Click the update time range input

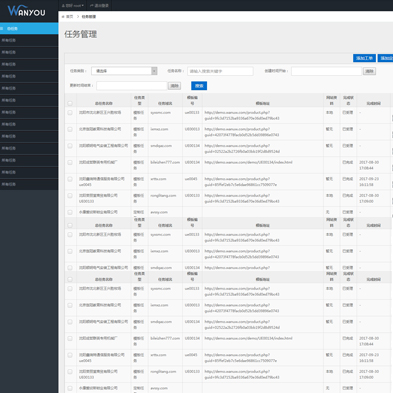[132, 86]
